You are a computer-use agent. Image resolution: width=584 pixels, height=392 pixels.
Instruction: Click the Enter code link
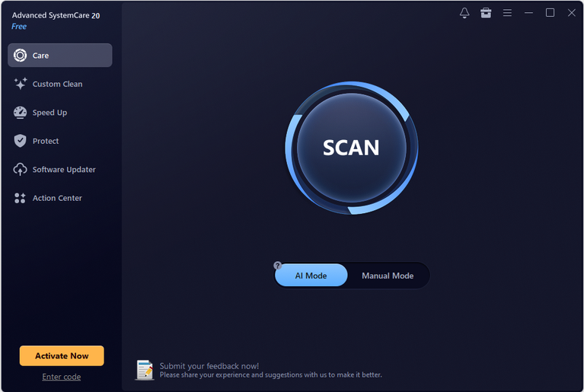[62, 377]
